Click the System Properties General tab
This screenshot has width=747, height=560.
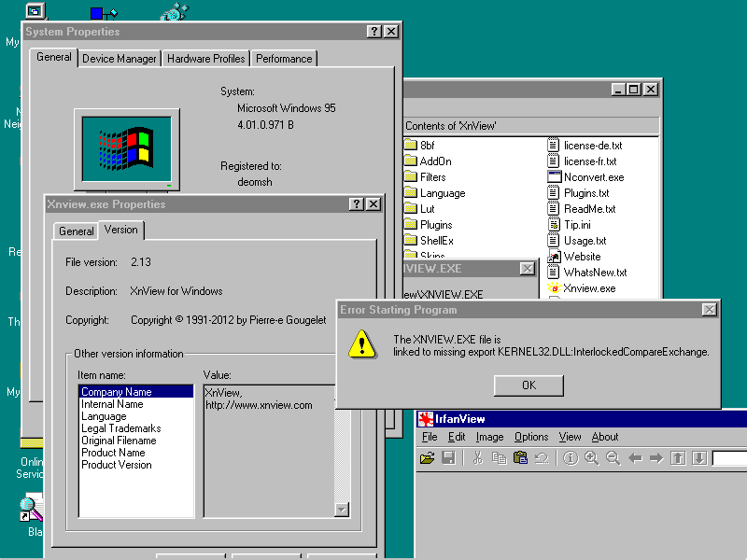coord(54,57)
